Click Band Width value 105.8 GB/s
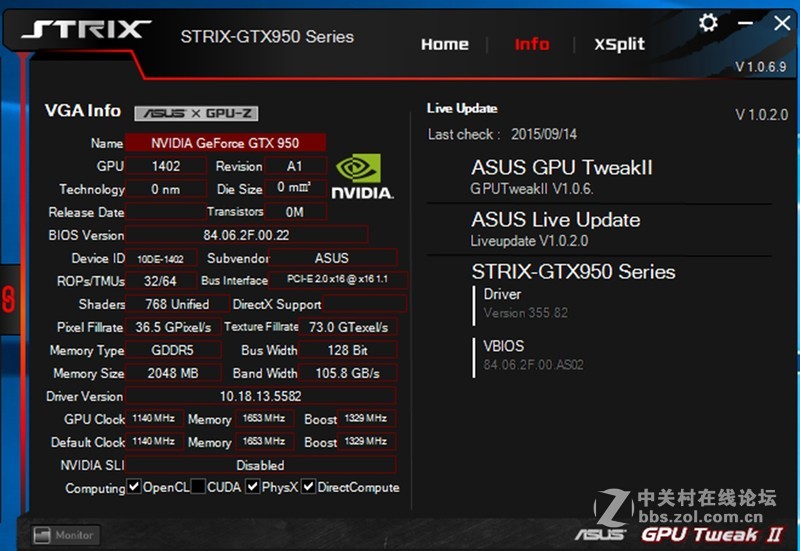800x551 pixels. [x=348, y=373]
